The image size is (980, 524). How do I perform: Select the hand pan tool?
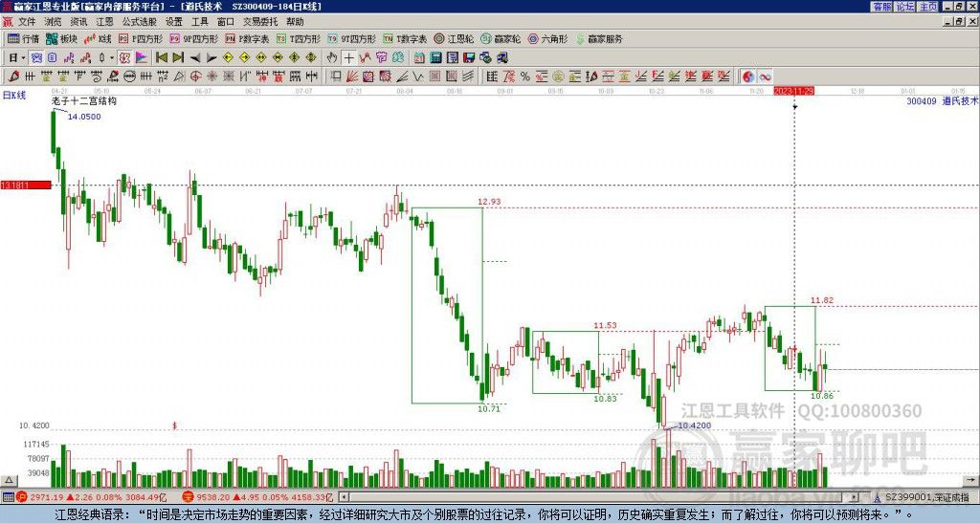click(x=333, y=57)
